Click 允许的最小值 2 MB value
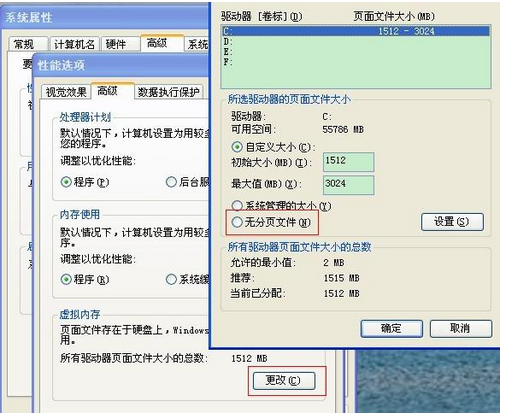This screenshot has height=414, width=505. [x=334, y=263]
